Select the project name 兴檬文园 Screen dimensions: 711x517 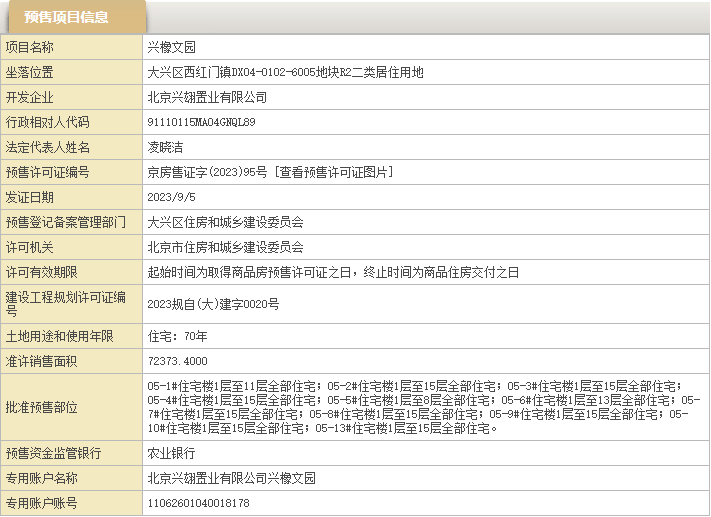click(171, 47)
